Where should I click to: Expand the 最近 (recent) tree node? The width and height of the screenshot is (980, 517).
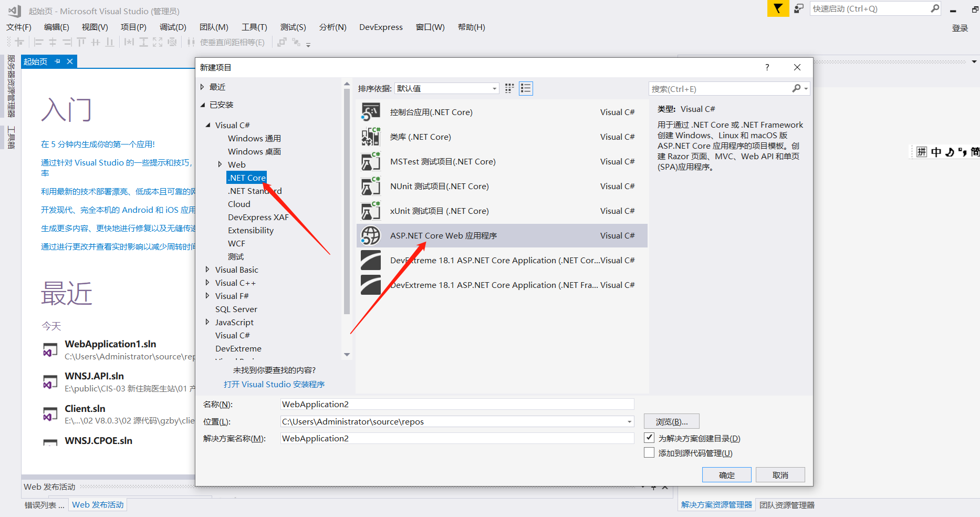coord(202,87)
